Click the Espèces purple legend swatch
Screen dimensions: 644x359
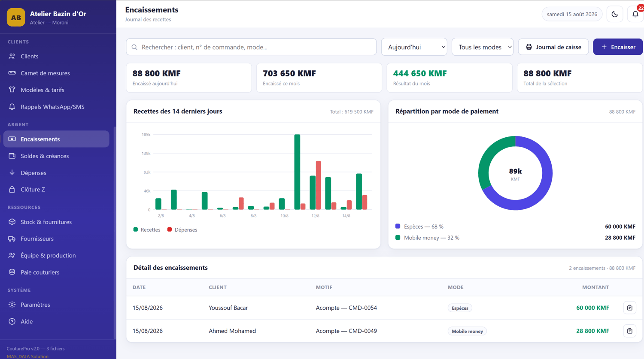coord(398,226)
